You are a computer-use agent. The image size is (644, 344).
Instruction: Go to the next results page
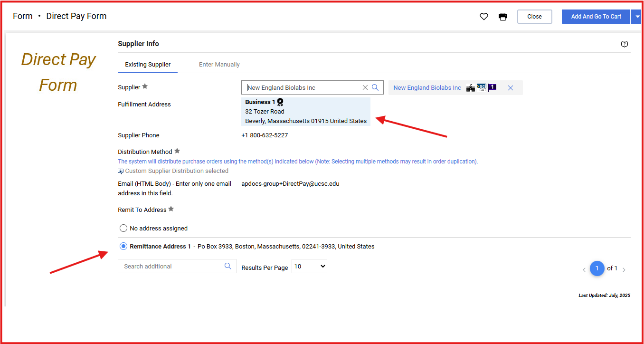(x=624, y=269)
